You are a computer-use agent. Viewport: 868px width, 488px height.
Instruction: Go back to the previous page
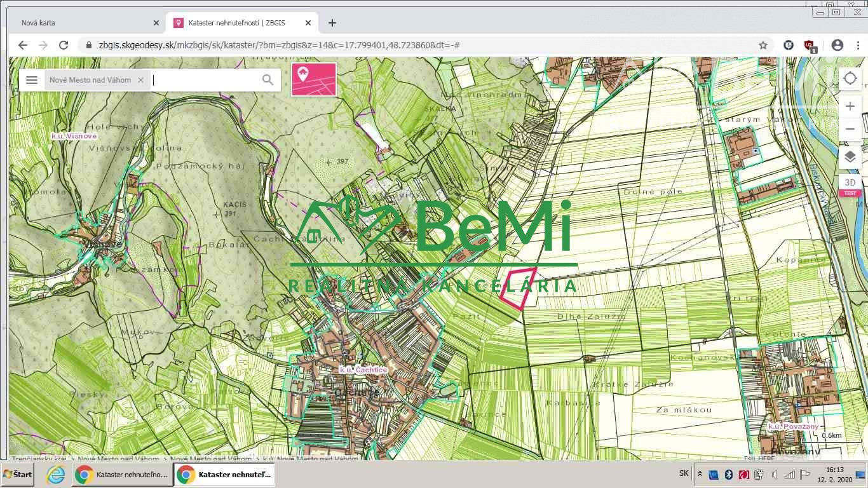pos(23,45)
